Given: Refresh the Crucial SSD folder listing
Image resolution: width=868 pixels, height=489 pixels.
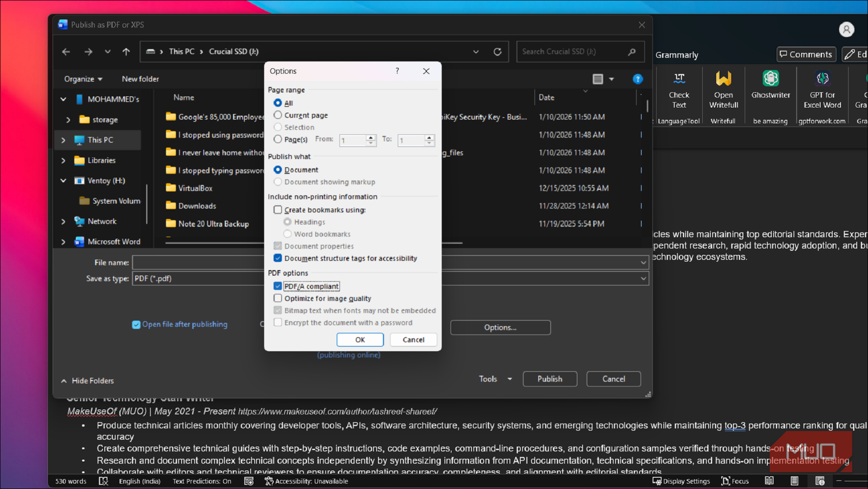Looking at the screenshot, I should pos(498,52).
